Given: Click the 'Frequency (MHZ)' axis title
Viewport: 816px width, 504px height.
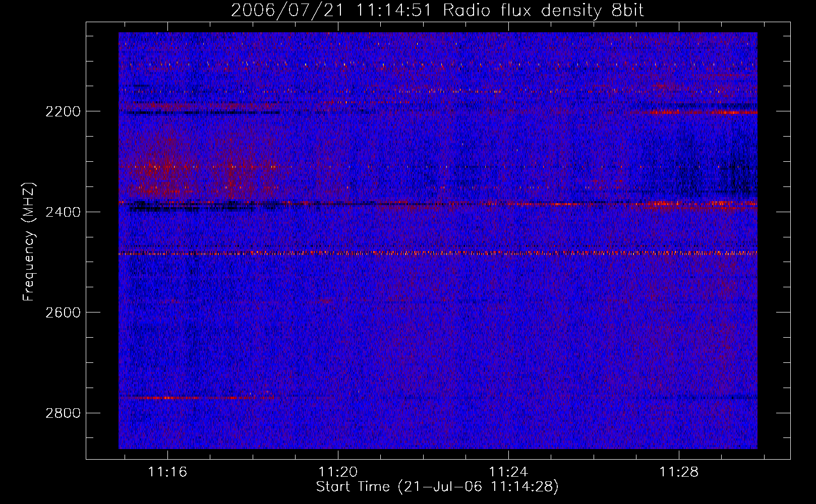Looking at the screenshot, I should pos(29,241).
